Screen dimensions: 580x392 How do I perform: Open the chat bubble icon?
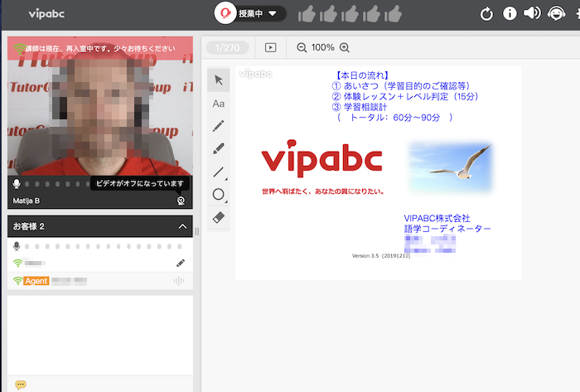tap(21, 385)
